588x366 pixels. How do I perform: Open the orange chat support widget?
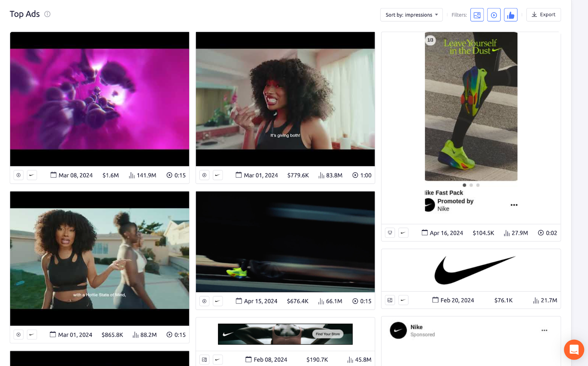click(x=574, y=349)
